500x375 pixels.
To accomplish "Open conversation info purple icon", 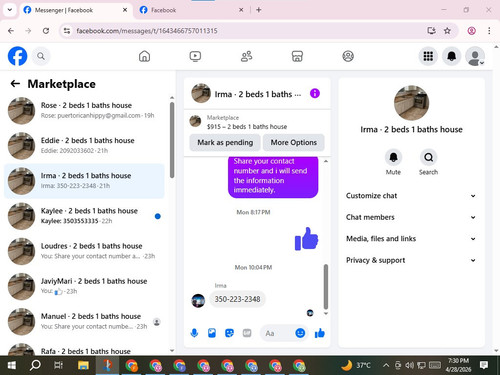I will (x=315, y=94).
